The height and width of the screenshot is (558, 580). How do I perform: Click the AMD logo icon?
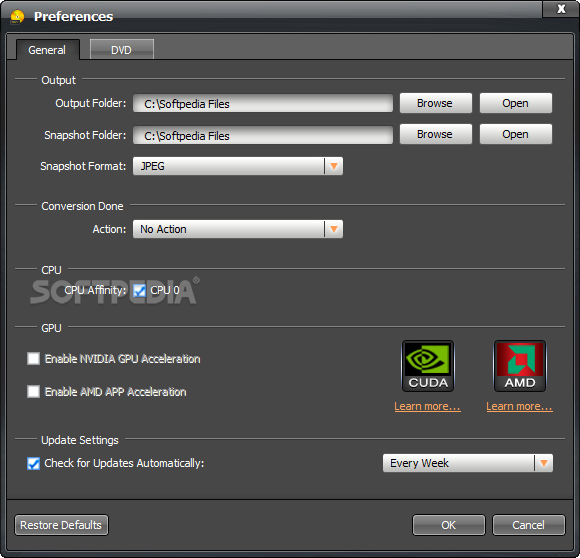point(520,366)
